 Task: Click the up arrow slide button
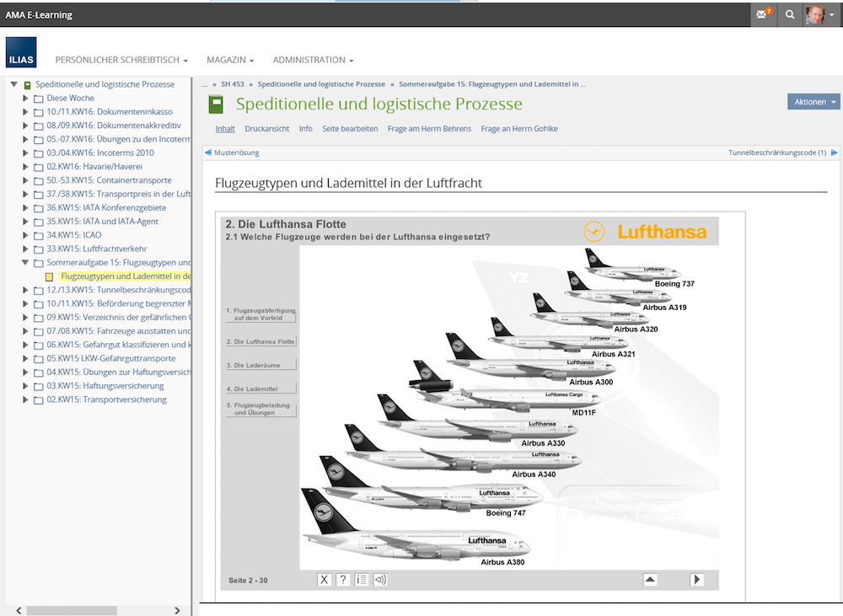pyautogui.click(x=650, y=579)
